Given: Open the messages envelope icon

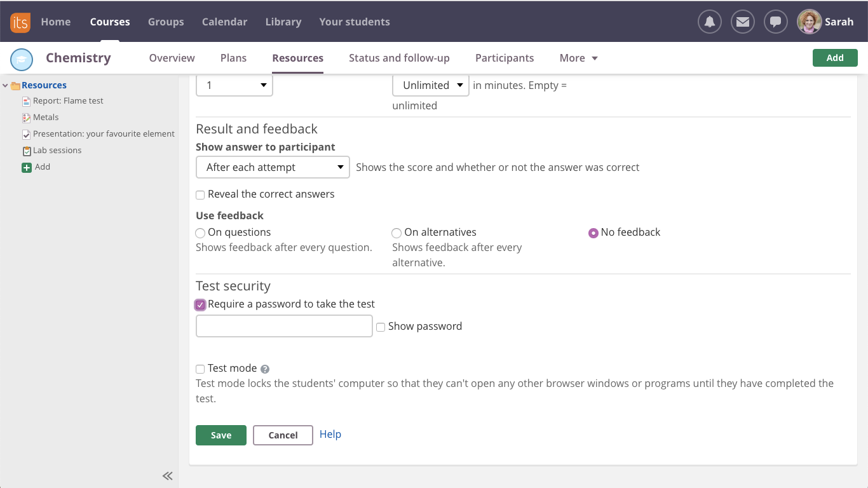Looking at the screenshot, I should (x=742, y=22).
